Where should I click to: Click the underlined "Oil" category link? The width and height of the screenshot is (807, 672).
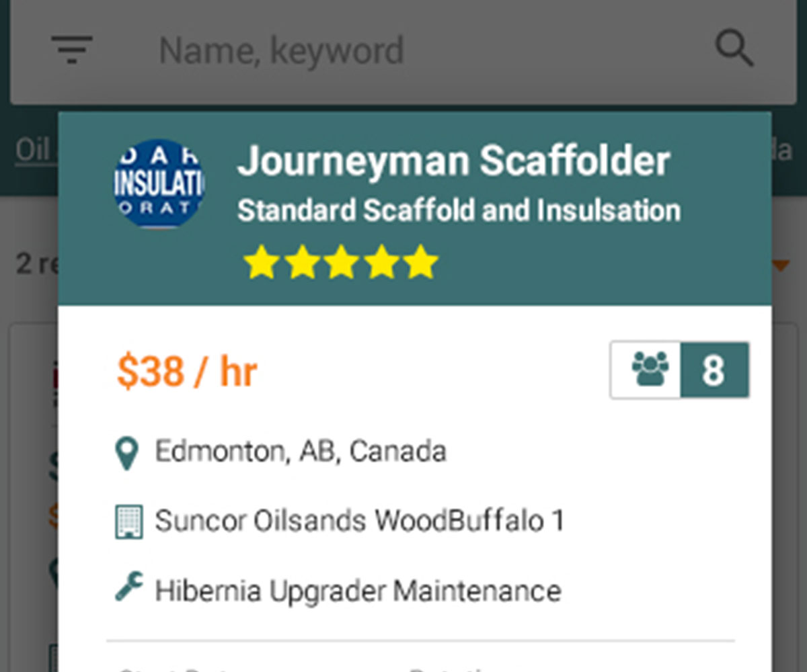coord(32,150)
